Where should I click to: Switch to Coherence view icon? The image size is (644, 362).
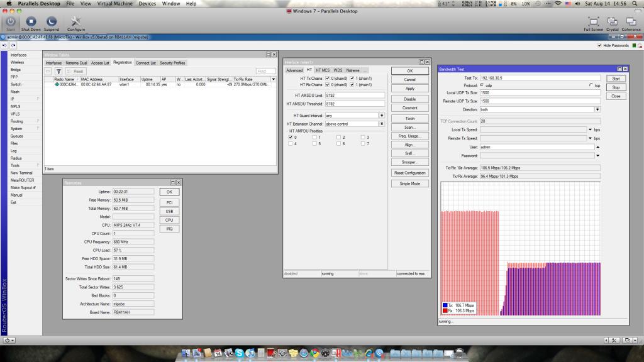pos(631,22)
